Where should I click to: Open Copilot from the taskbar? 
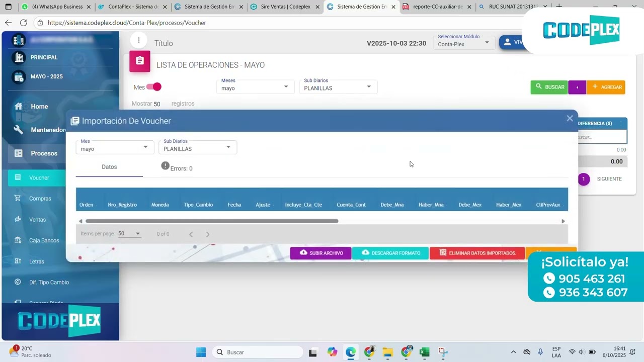click(333, 352)
